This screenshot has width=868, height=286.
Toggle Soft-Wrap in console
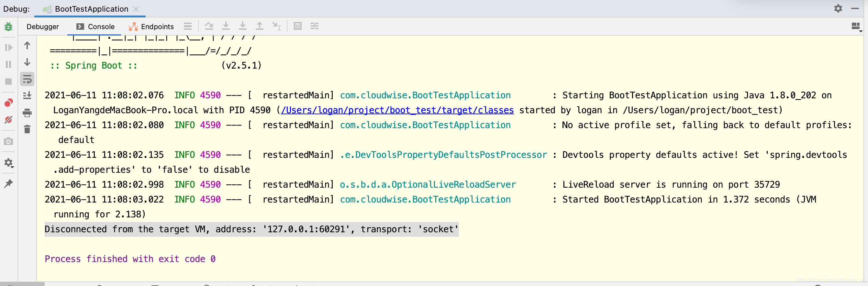point(27,79)
